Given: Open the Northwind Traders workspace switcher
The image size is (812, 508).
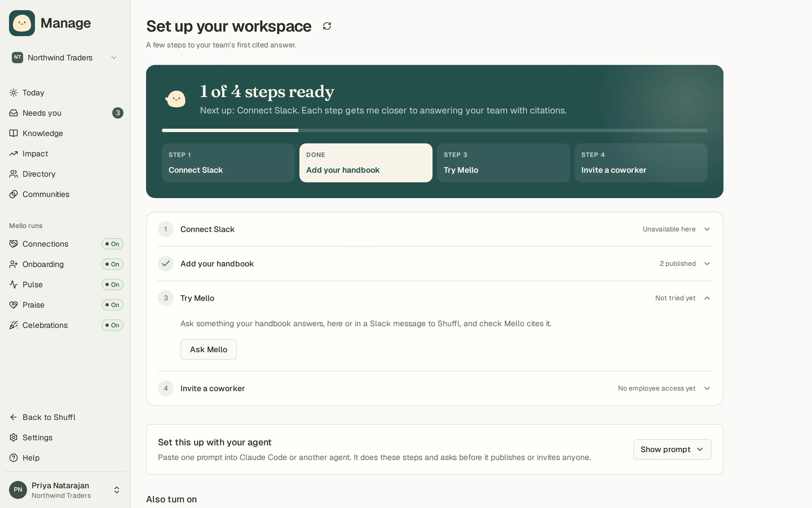Looking at the screenshot, I should coord(65,58).
